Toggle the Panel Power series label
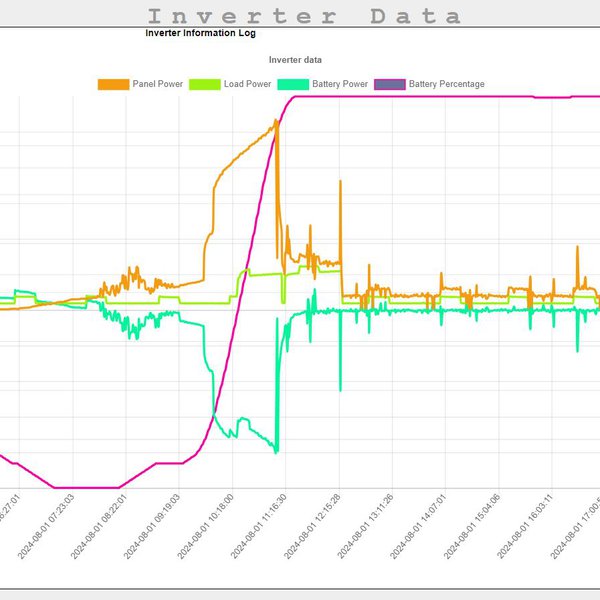 pyautogui.click(x=157, y=84)
